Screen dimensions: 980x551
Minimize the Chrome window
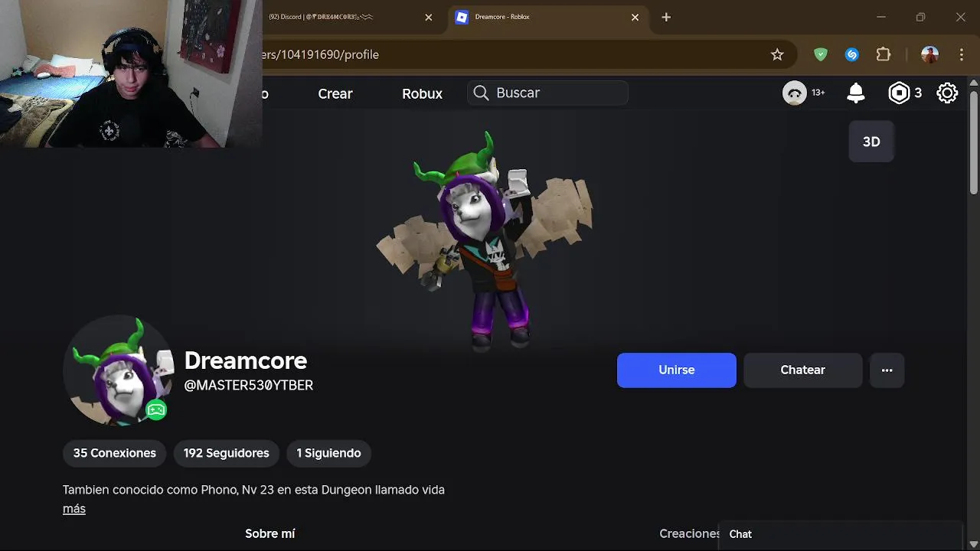tap(881, 17)
